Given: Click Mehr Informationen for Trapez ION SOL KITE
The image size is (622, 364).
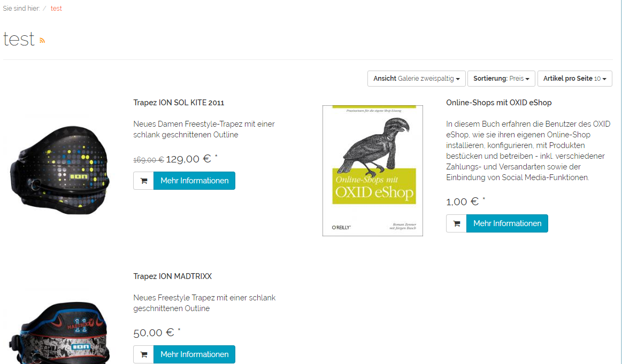Looking at the screenshot, I should tap(194, 181).
